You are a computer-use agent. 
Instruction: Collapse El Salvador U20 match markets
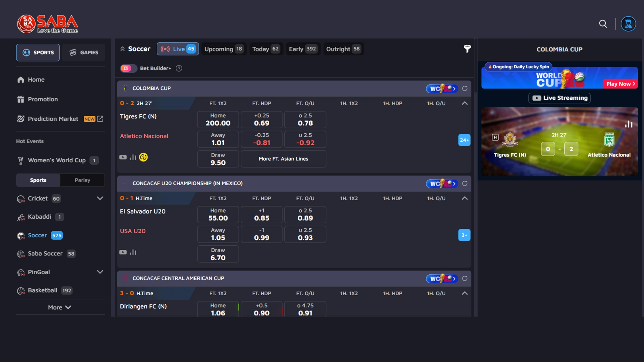click(465, 199)
